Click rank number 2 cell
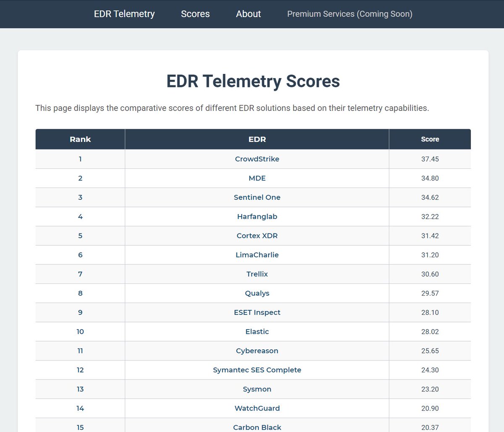The height and width of the screenshot is (432, 504). coord(80,178)
